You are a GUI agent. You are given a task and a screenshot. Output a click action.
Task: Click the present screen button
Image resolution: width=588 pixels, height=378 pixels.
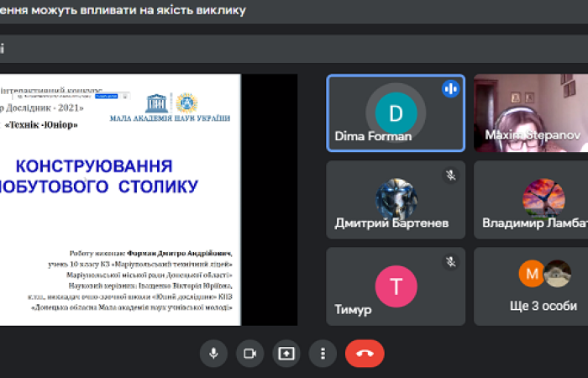(286, 354)
